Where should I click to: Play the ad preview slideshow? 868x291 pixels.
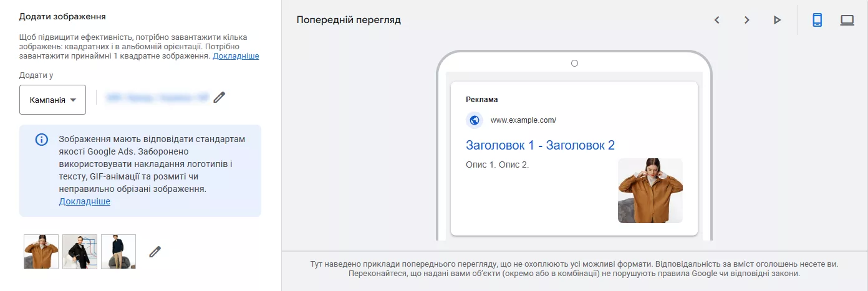click(777, 20)
